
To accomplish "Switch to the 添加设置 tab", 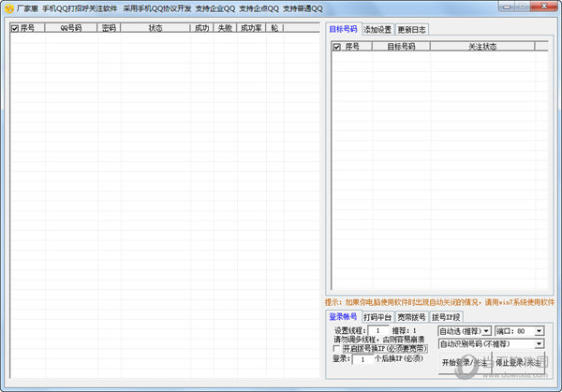I will 377,29.
